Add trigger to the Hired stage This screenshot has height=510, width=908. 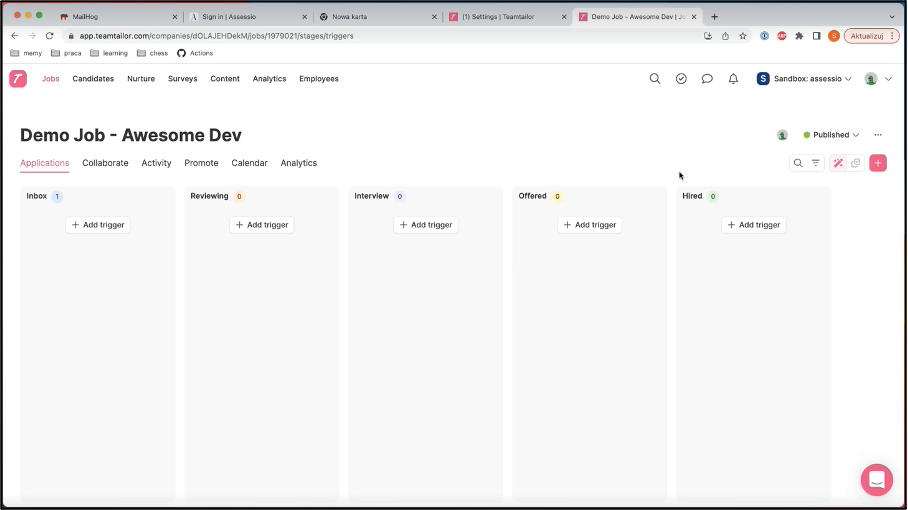753,225
